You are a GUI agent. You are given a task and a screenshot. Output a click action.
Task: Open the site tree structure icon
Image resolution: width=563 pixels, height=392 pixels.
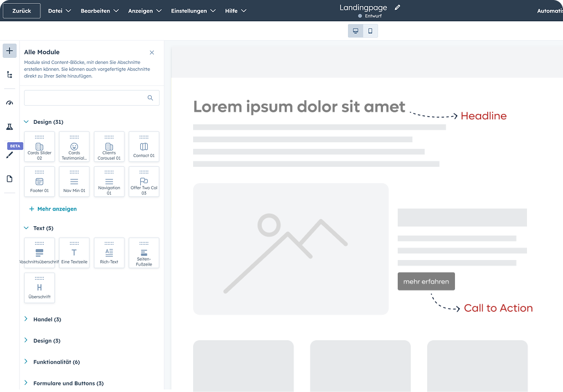click(x=9, y=75)
